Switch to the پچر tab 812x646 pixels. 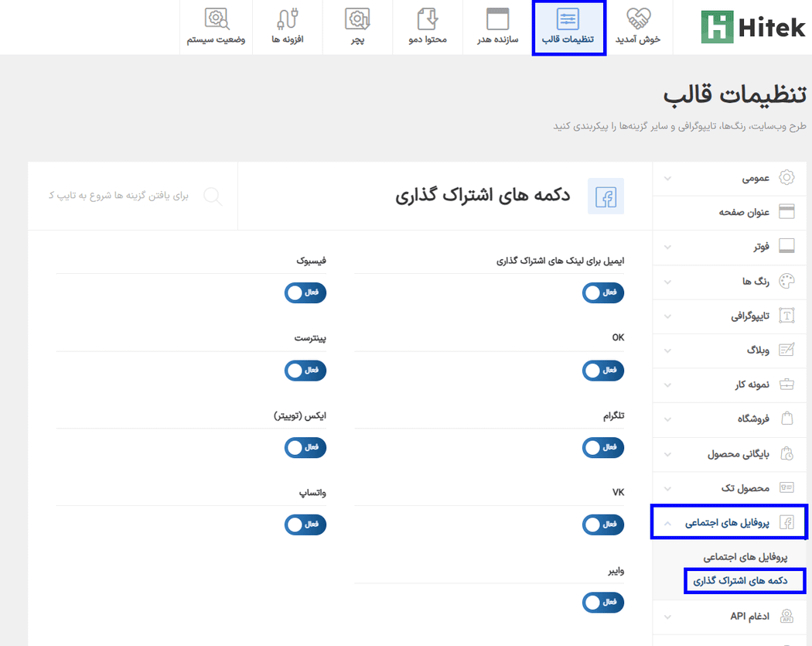(357, 27)
